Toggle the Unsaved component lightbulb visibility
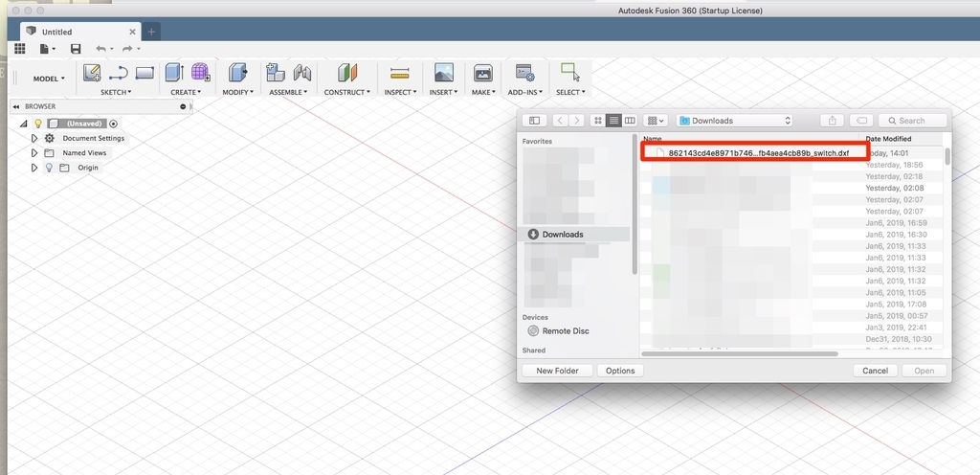The width and height of the screenshot is (980, 475). point(38,124)
